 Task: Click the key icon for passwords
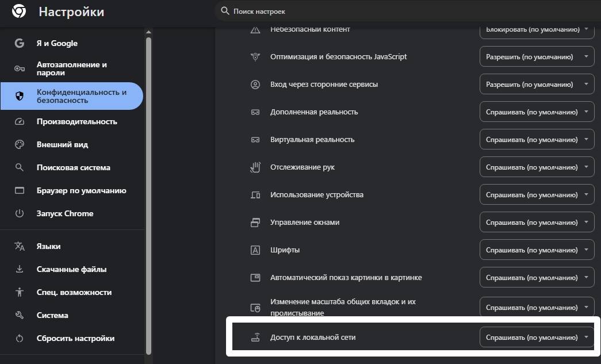[20, 69]
